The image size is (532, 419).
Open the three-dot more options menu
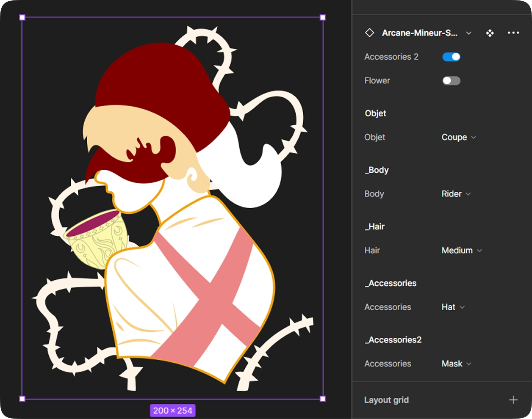click(x=513, y=33)
